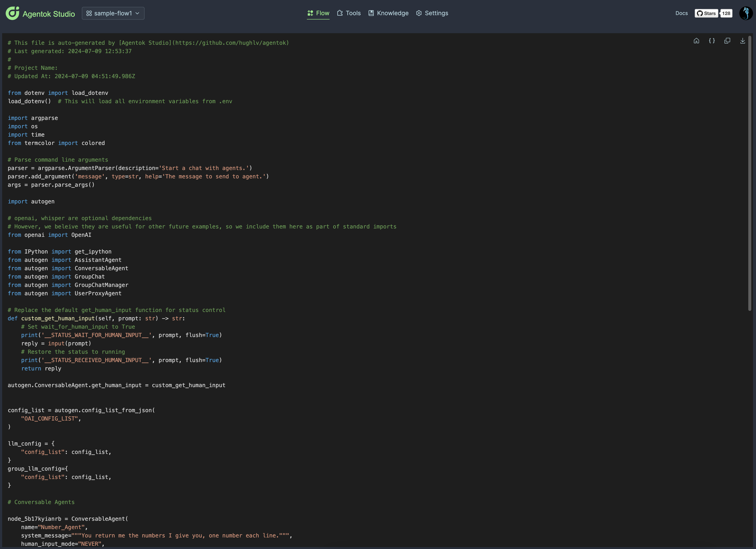Click the user avatar in top right

click(746, 13)
